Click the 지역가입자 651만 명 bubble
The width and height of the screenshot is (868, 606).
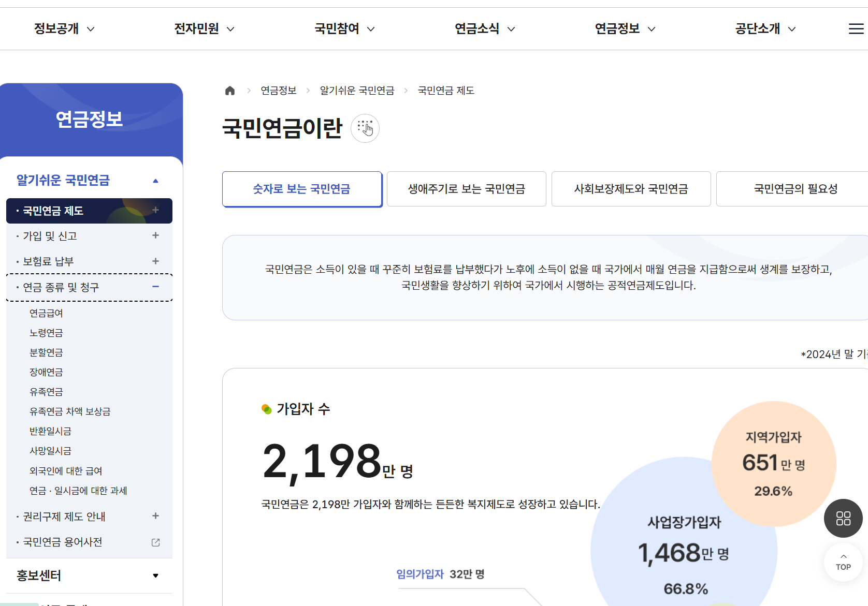click(x=774, y=464)
